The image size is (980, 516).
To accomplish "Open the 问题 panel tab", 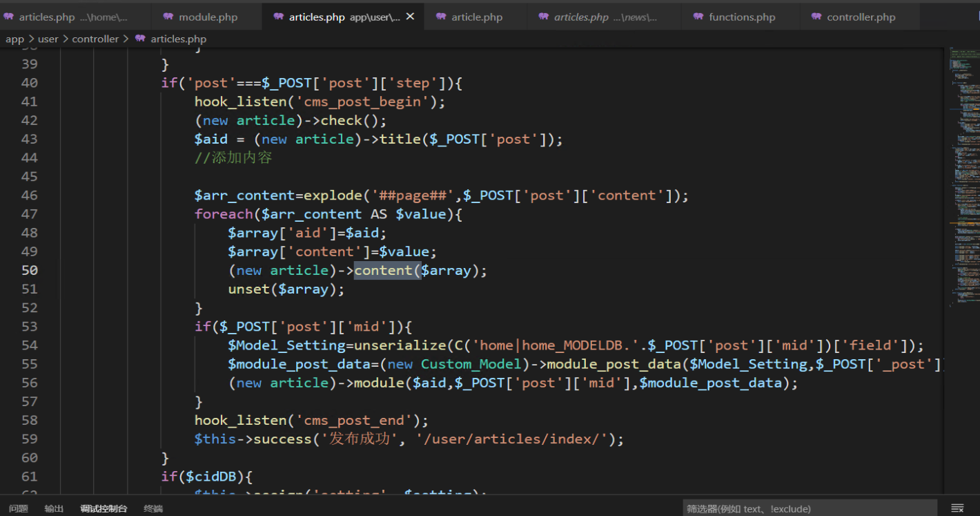I will pos(19,508).
